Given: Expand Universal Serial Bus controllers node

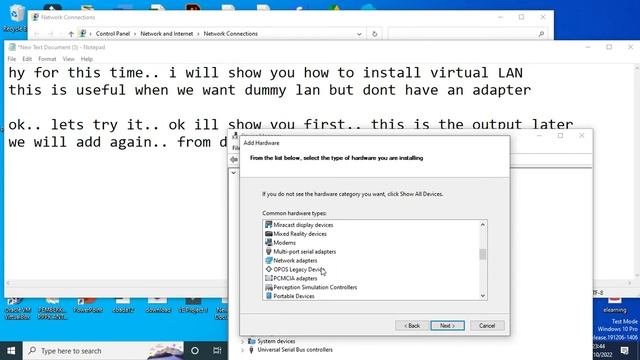Looking at the screenshot, I should [x=243, y=350].
